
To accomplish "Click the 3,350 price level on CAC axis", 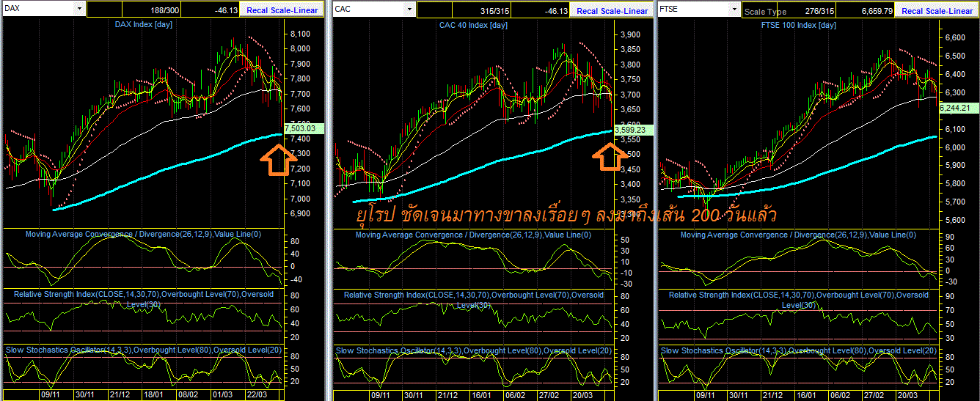I will point(631,199).
